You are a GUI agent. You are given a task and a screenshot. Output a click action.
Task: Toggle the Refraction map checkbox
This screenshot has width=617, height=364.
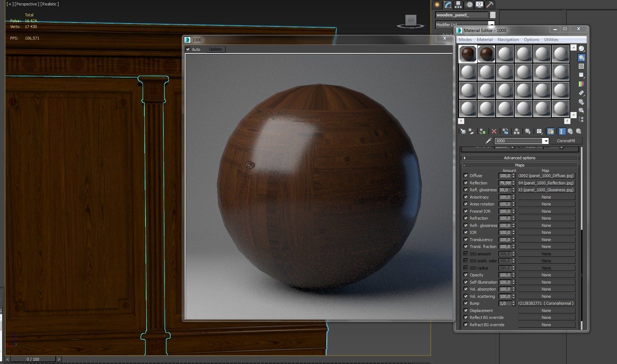coord(466,218)
